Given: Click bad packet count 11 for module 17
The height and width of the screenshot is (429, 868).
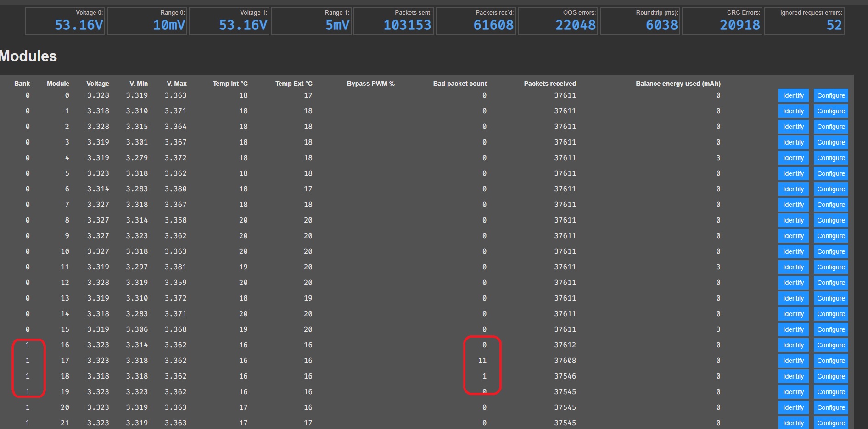Looking at the screenshot, I should (x=482, y=361).
